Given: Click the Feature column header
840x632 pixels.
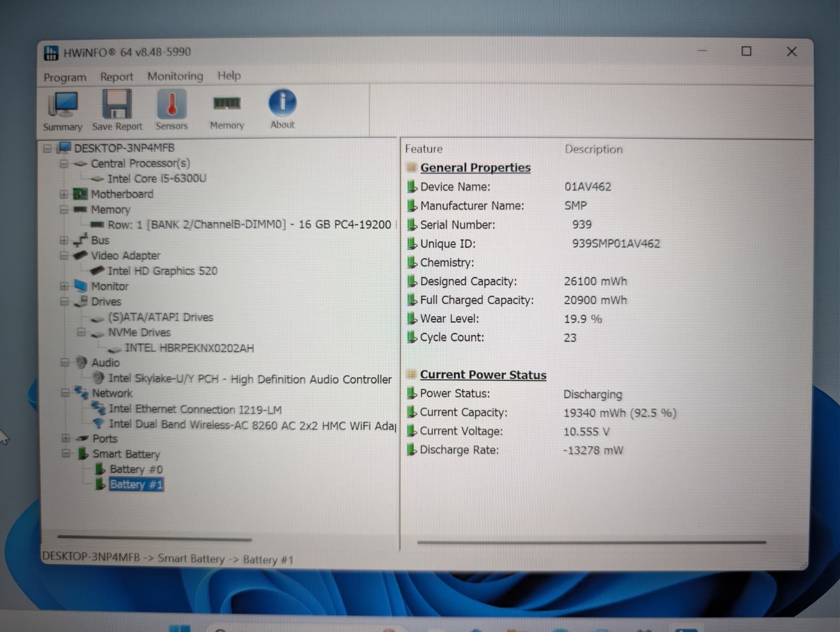Looking at the screenshot, I should click(x=424, y=149).
